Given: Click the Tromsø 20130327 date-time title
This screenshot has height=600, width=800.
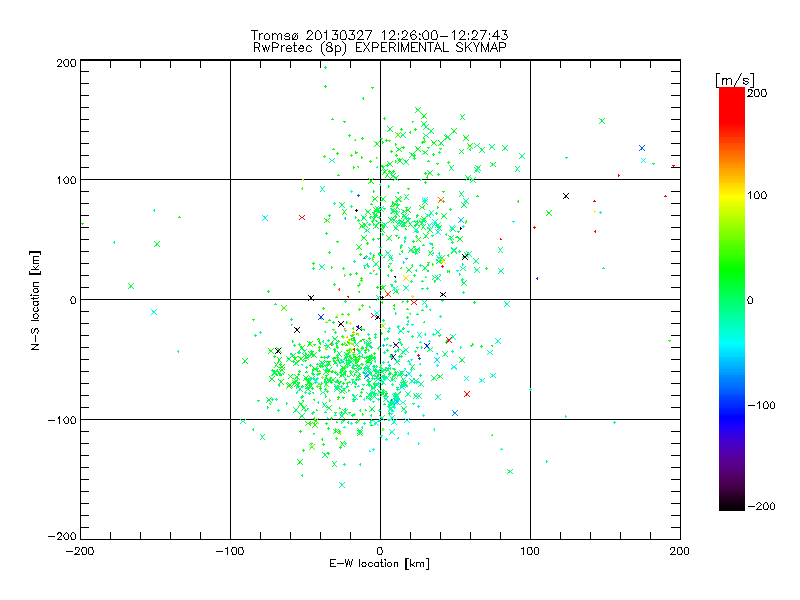Looking at the screenshot, I should click(x=379, y=35).
